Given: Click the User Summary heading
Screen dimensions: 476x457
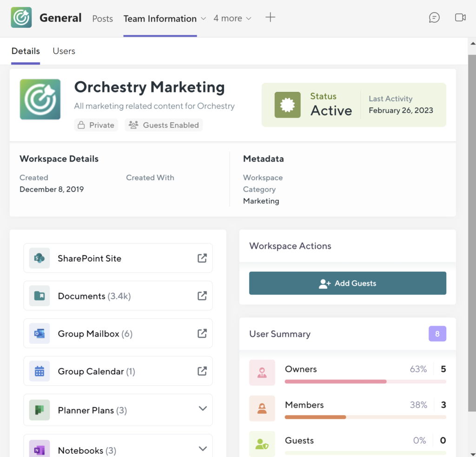Looking at the screenshot, I should (x=280, y=334).
